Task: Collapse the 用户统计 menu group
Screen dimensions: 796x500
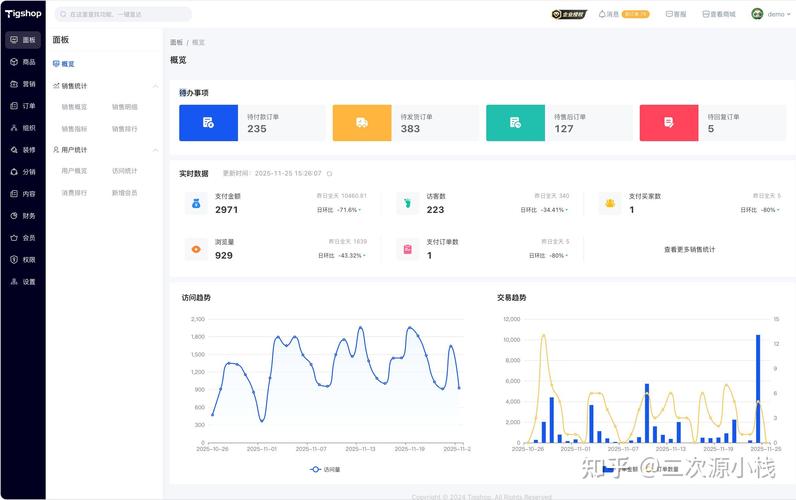Action: pos(155,150)
